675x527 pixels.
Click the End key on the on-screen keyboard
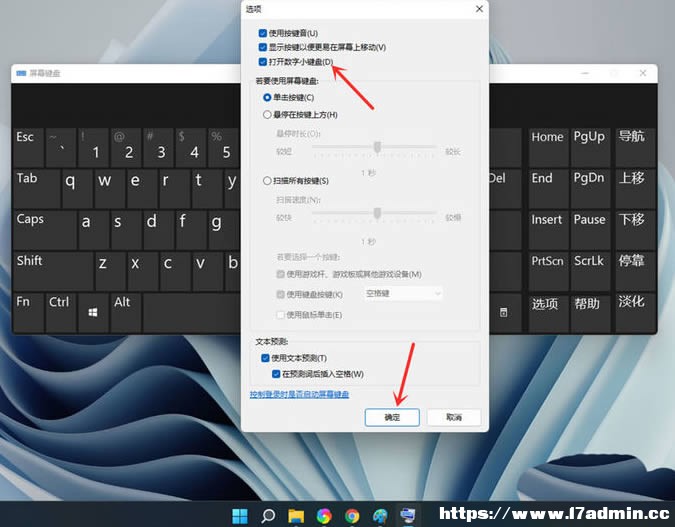point(548,189)
